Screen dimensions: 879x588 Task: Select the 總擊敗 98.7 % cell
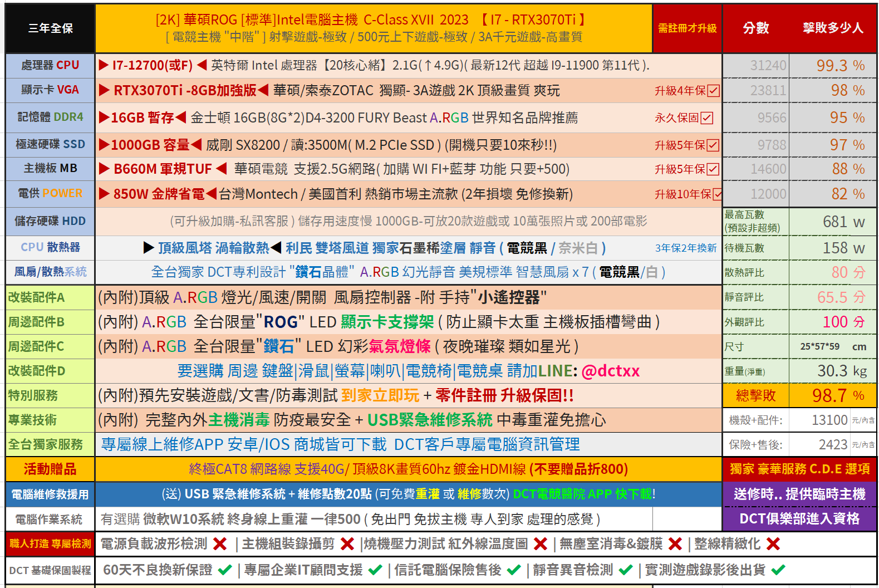pos(833,395)
